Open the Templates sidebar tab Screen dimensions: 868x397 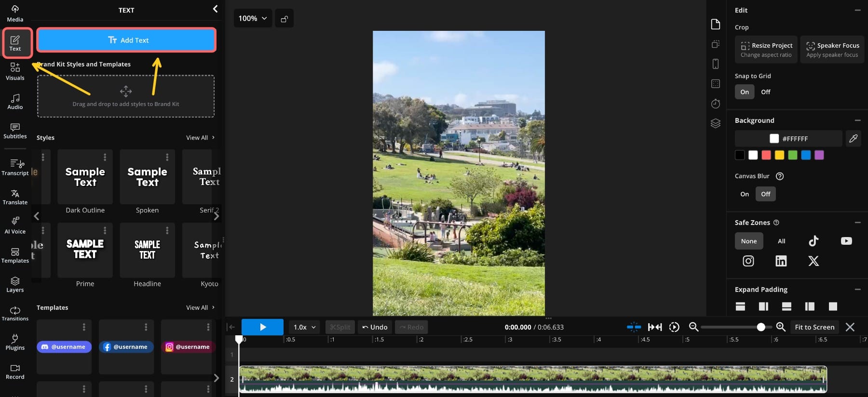15,255
